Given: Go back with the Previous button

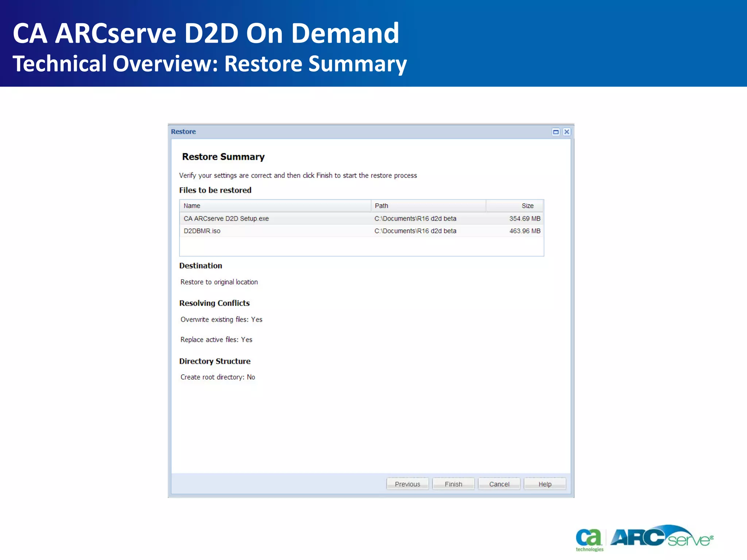Looking at the screenshot, I should click(x=407, y=484).
